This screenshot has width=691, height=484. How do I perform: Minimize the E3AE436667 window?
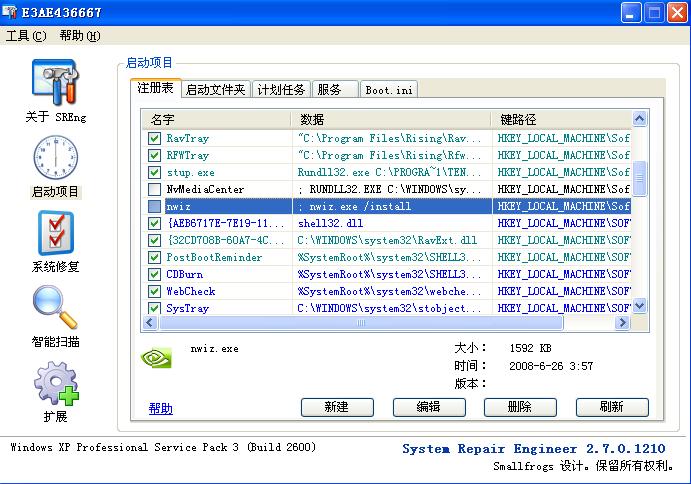point(630,12)
